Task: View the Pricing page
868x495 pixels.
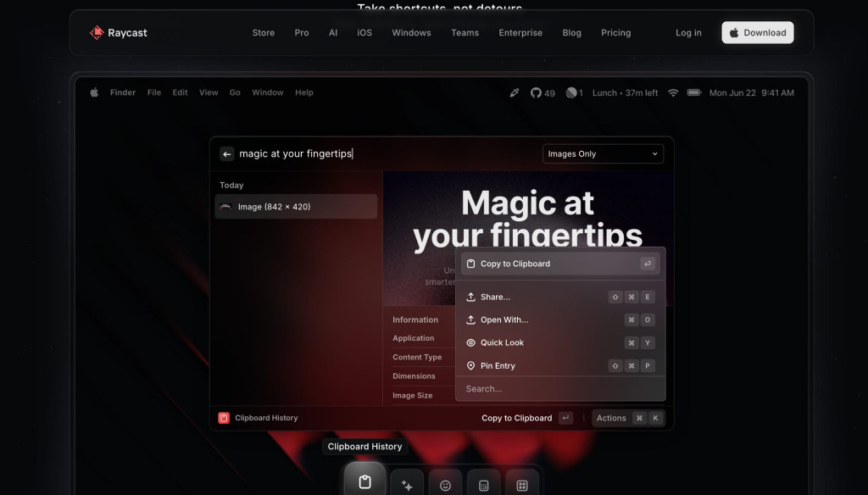Action: click(x=616, y=33)
